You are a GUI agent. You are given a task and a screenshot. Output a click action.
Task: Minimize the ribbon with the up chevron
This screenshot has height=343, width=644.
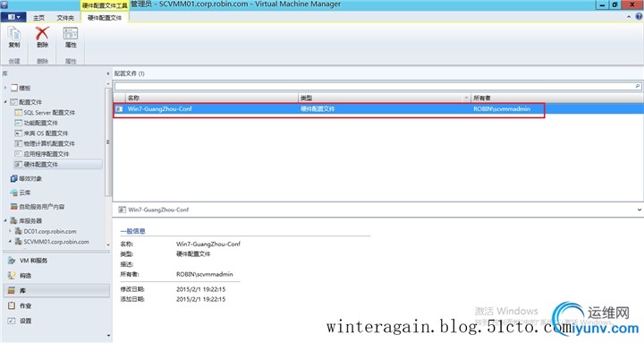click(x=629, y=17)
